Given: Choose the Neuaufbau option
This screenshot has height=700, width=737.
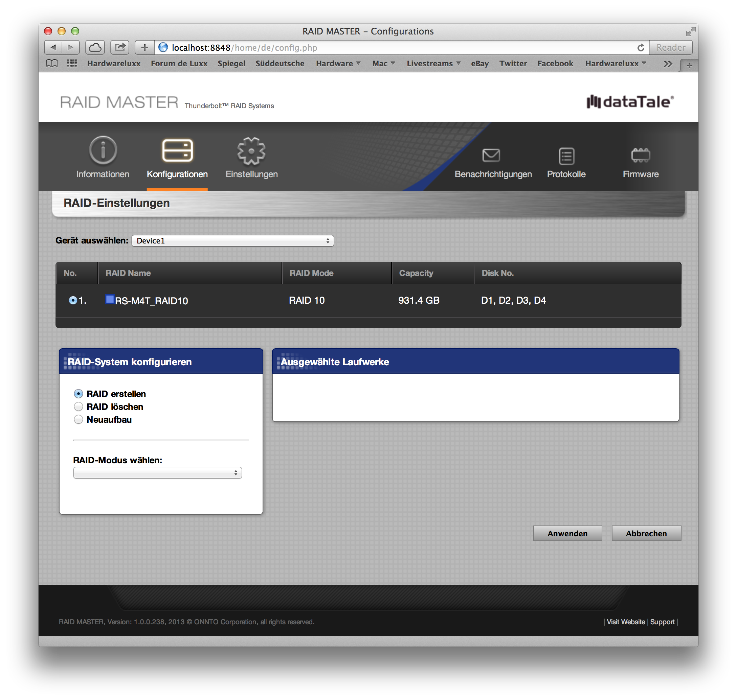Looking at the screenshot, I should 79,419.
